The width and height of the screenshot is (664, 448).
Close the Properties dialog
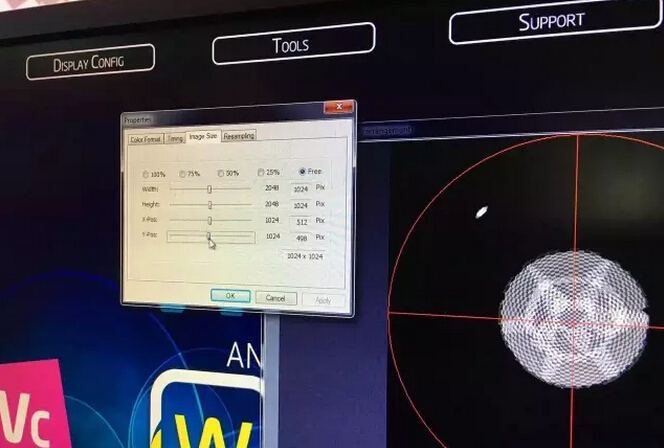pos(338,107)
